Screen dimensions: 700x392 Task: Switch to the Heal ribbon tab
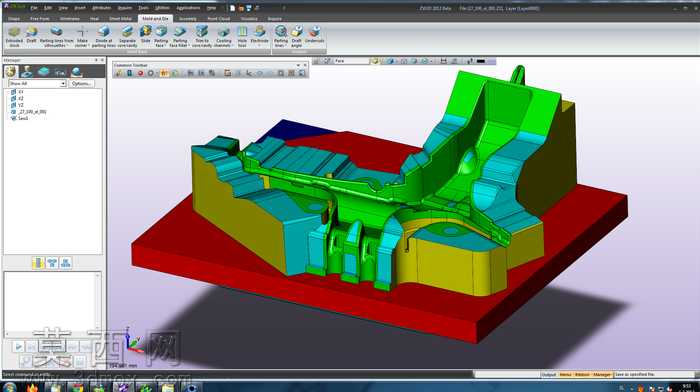(94, 19)
